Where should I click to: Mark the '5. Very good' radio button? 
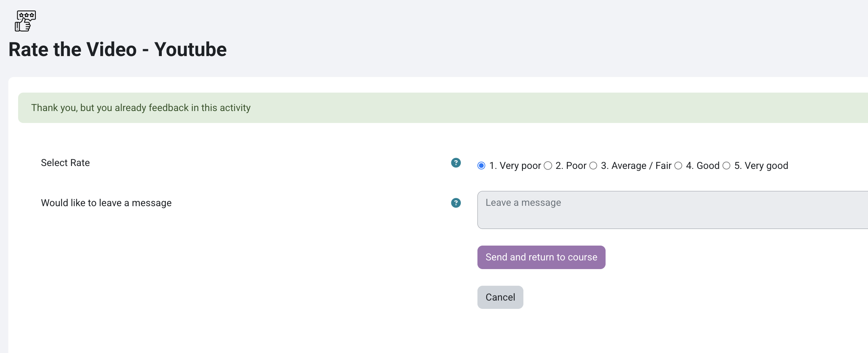[x=726, y=166]
